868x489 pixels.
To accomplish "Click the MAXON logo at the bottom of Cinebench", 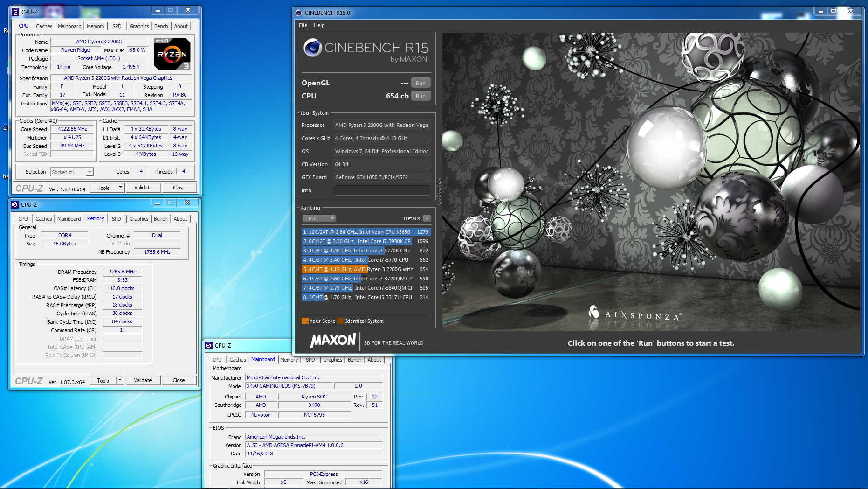I will click(x=333, y=340).
